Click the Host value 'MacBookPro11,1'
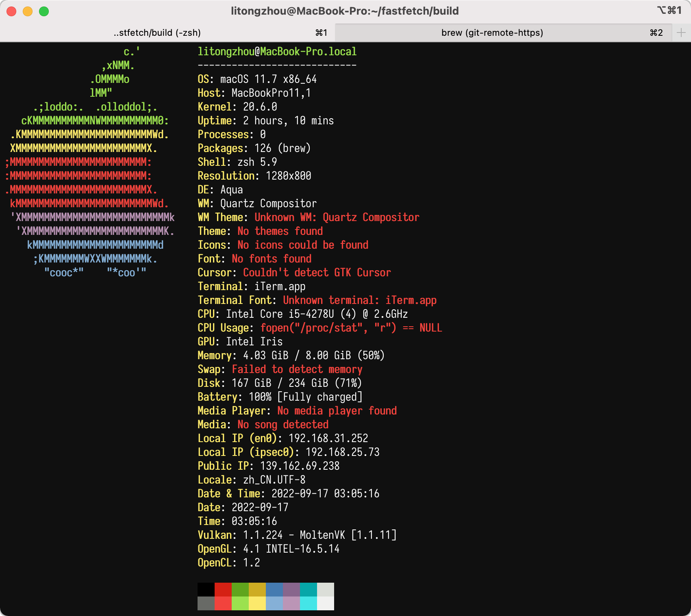Image resolution: width=691 pixels, height=616 pixels. pyautogui.click(x=271, y=93)
